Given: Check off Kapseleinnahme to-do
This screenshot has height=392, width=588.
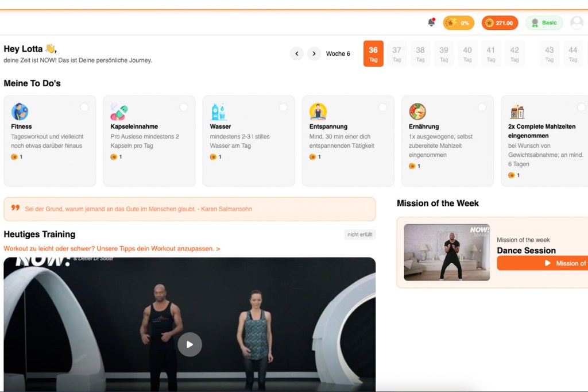Looking at the screenshot, I should (x=184, y=107).
